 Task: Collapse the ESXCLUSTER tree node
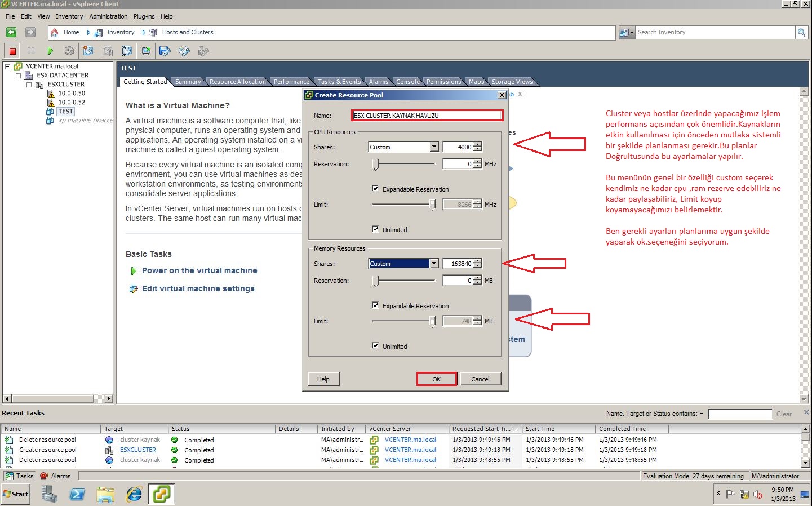29,84
